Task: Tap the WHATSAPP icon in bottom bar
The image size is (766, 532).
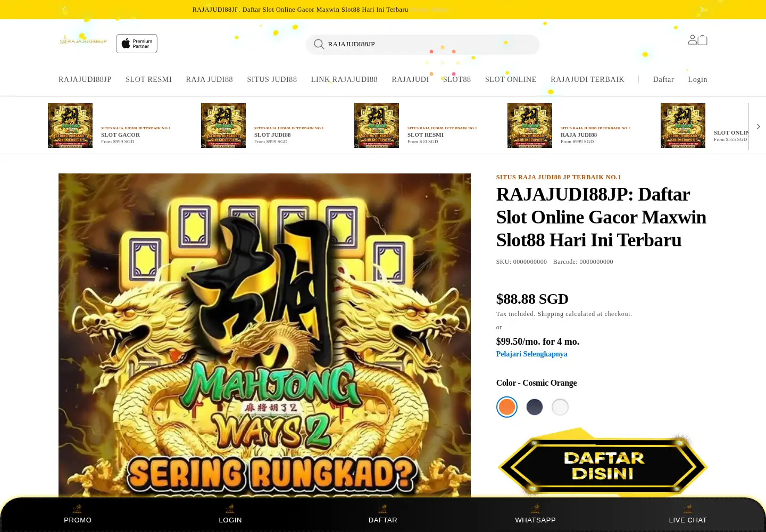Action: click(535, 509)
